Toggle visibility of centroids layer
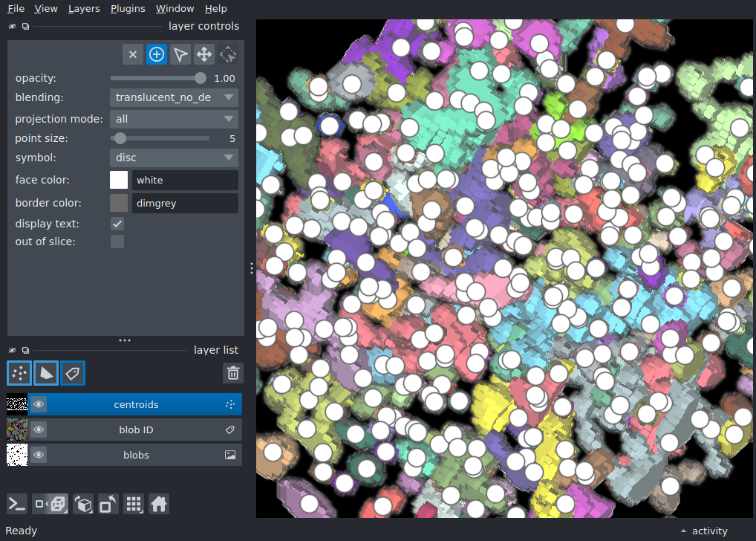 click(x=39, y=404)
